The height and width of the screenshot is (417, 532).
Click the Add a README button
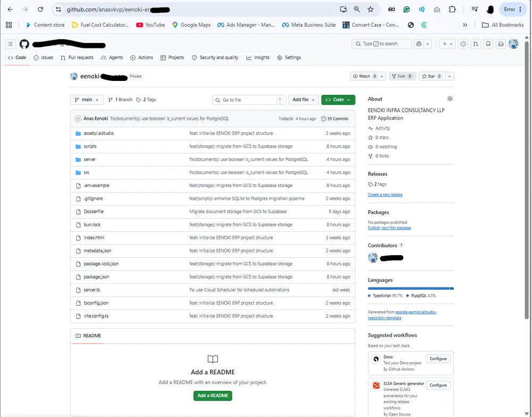click(213, 396)
